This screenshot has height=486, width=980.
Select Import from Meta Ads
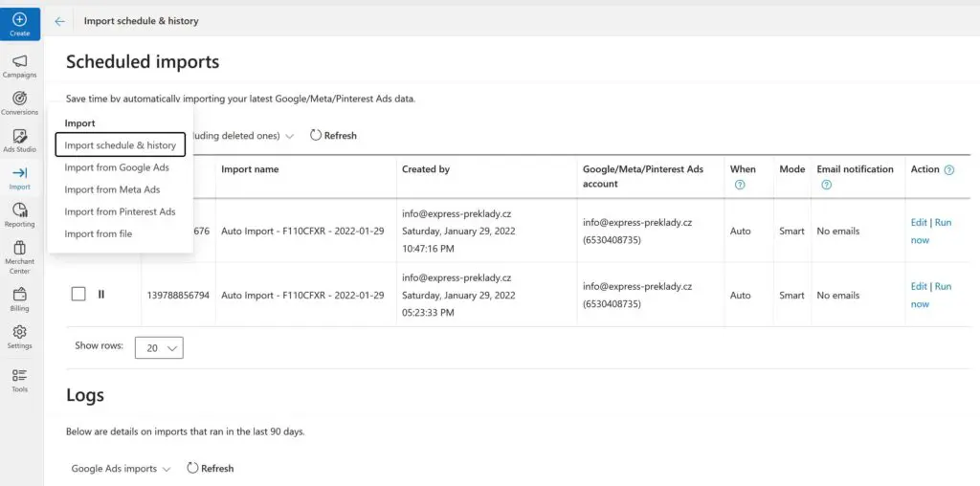[x=112, y=189]
